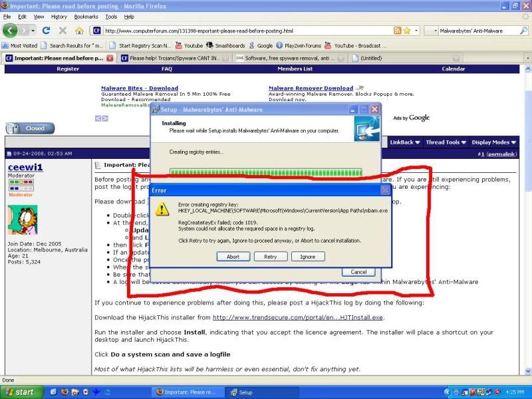
Task: Click the previous ad arrow icon
Action: [98, 118]
